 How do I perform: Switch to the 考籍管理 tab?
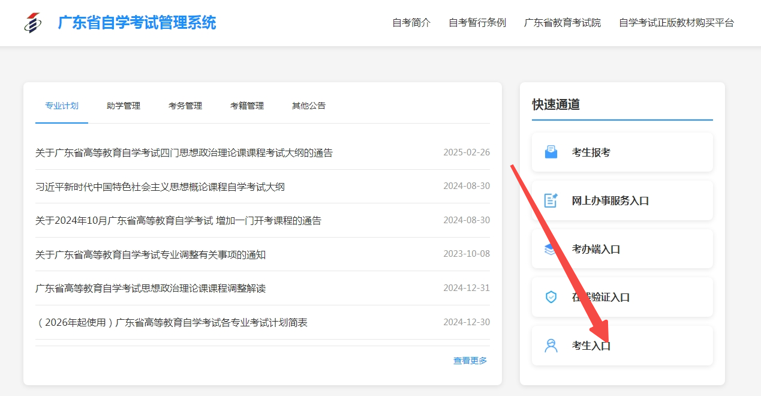tap(247, 106)
